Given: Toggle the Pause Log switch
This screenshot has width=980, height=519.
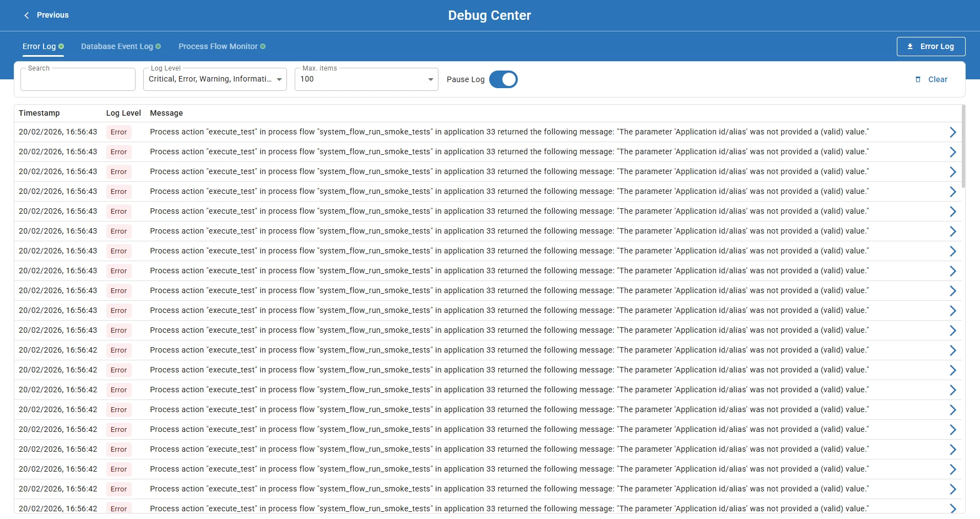Looking at the screenshot, I should (503, 79).
